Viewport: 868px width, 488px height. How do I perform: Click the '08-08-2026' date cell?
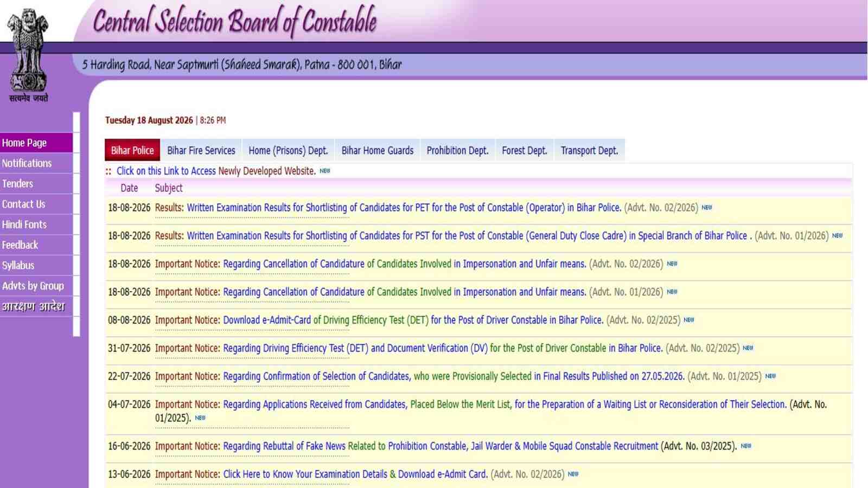pos(129,320)
